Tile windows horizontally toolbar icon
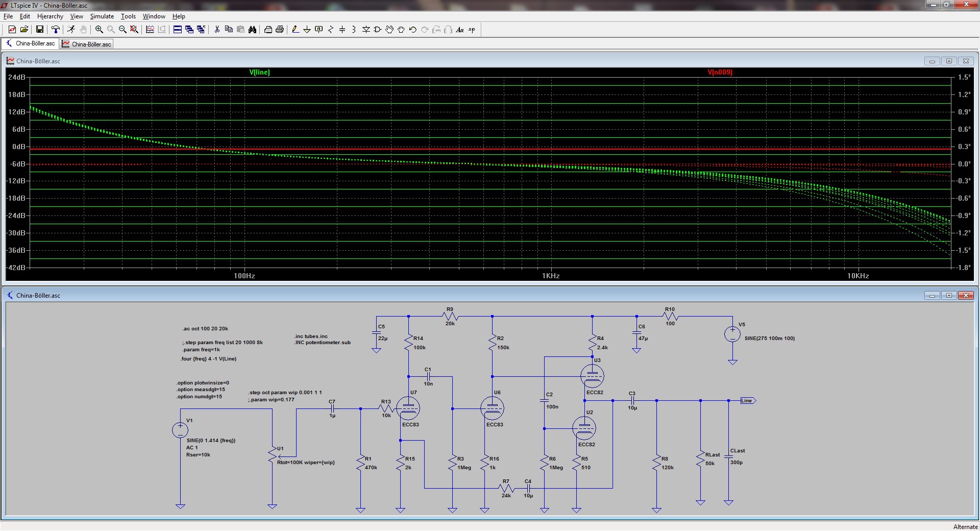 point(178,30)
